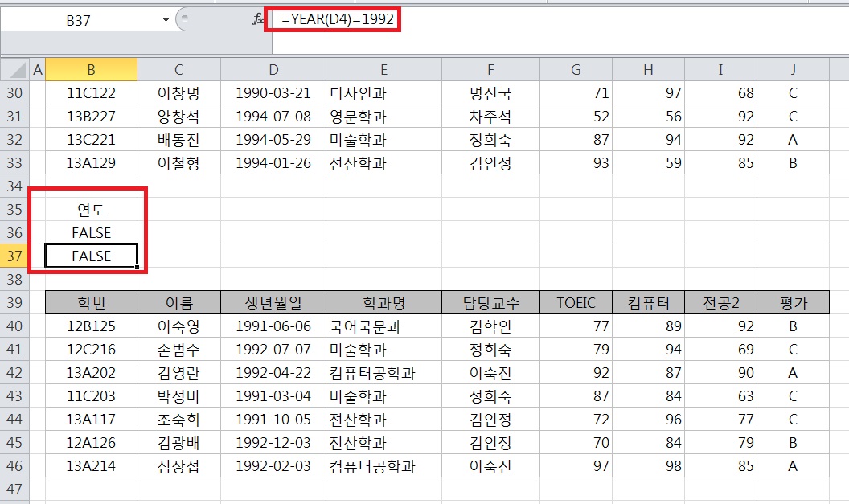Screen dimensions: 849x504
Task: Select the TOEIC header cell
Action: 576,303
